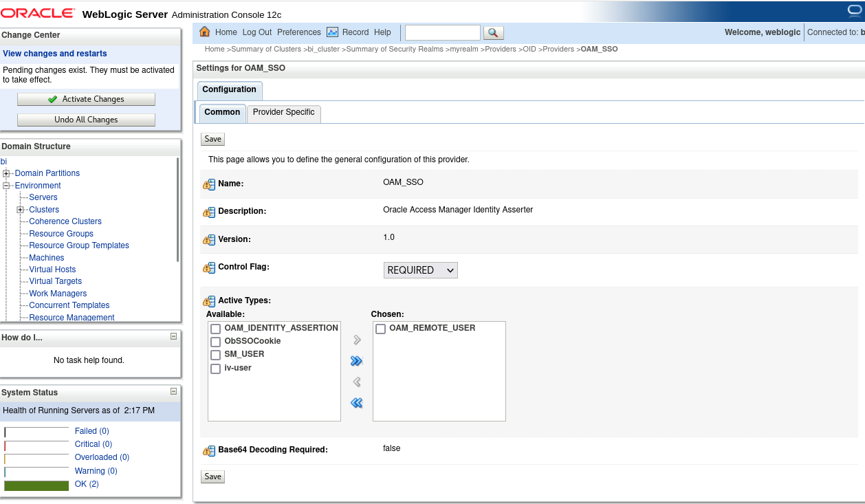Click the single right arrow mover
Image resolution: width=865 pixels, height=504 pixels.
pos(357,340)
